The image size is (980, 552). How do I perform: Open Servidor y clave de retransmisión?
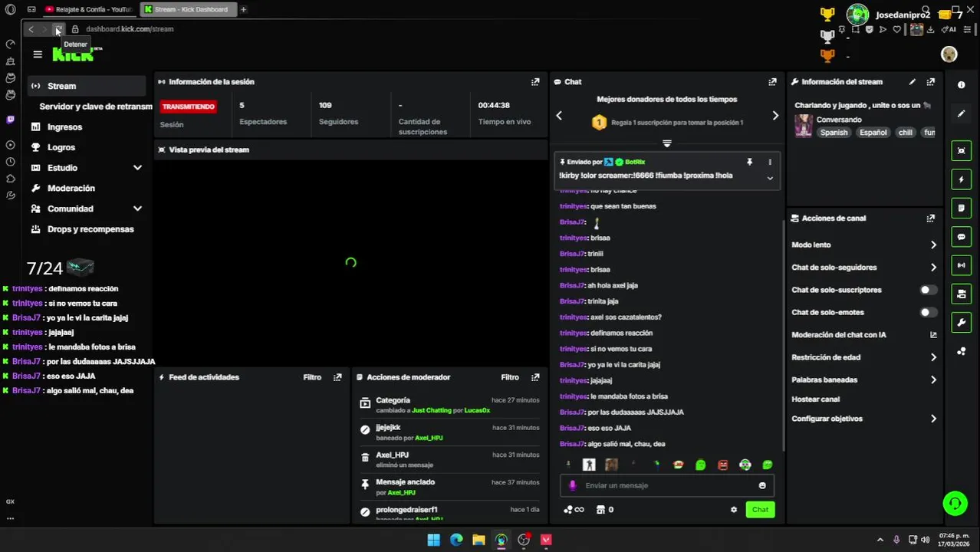pyautogui.click(x=96, y=107)
